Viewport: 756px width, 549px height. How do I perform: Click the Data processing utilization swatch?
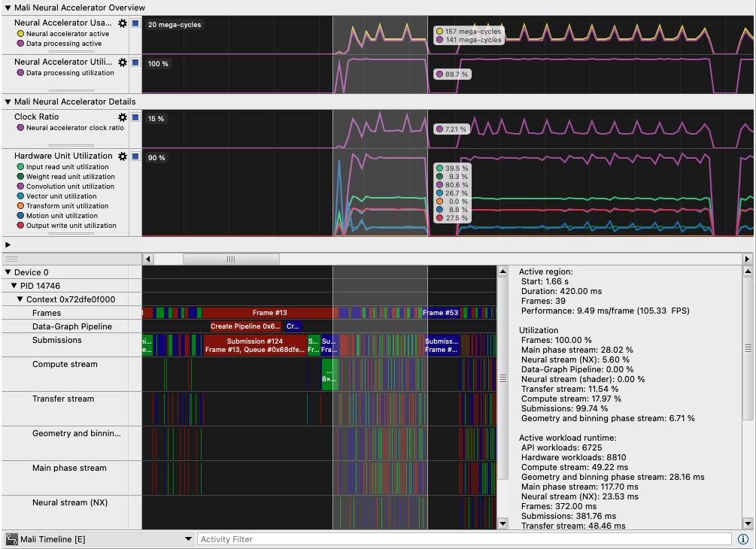click(x=20, y=73)
